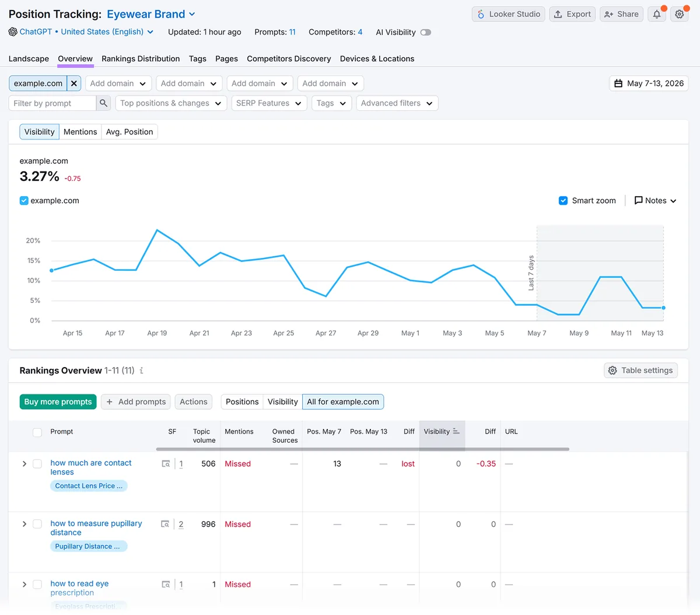Image resolution: width=700 pixels, height=615 pixels.
Task: Click info icon beside Rankings Overview
Action: tap(141, 371)
